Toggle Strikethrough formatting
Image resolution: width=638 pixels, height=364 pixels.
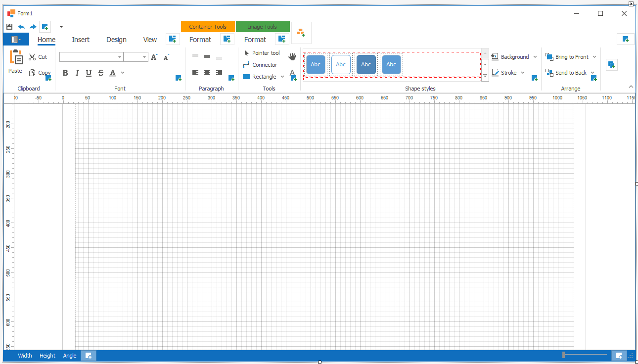pos(101,73)
